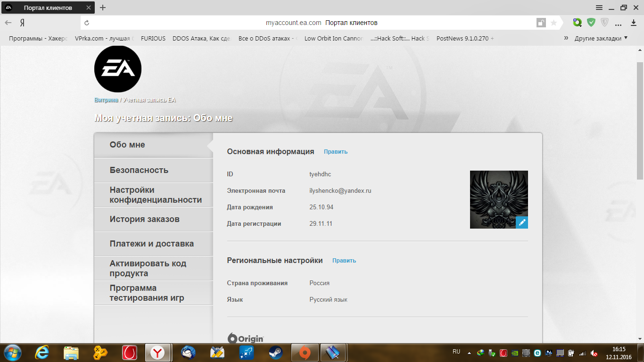644x362 pixels.
Task: Click the 'Региональные настройки' heading
Action: pos(275,261)
